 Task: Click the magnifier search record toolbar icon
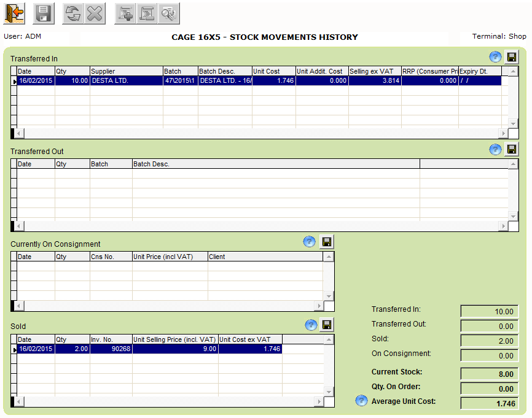tap(168, 14)
